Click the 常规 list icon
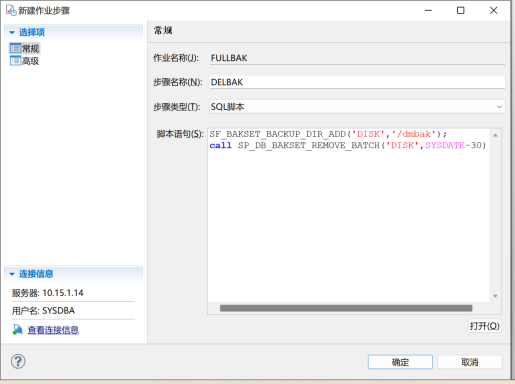515x384 pixels. (15, 49)
